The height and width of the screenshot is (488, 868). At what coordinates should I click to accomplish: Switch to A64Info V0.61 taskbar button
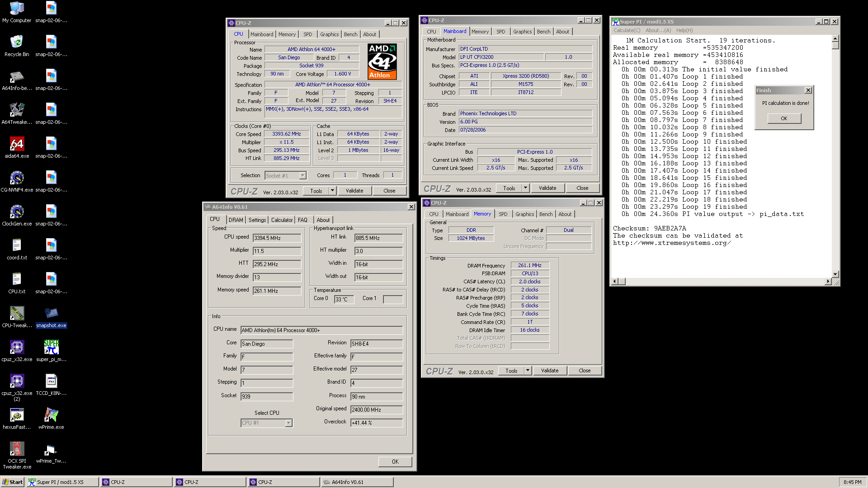357,482
